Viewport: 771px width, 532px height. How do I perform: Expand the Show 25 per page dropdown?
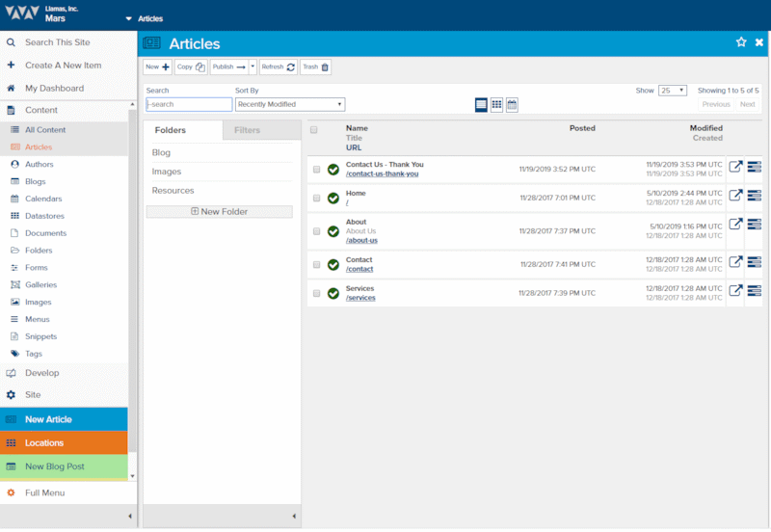coord(673,91)
